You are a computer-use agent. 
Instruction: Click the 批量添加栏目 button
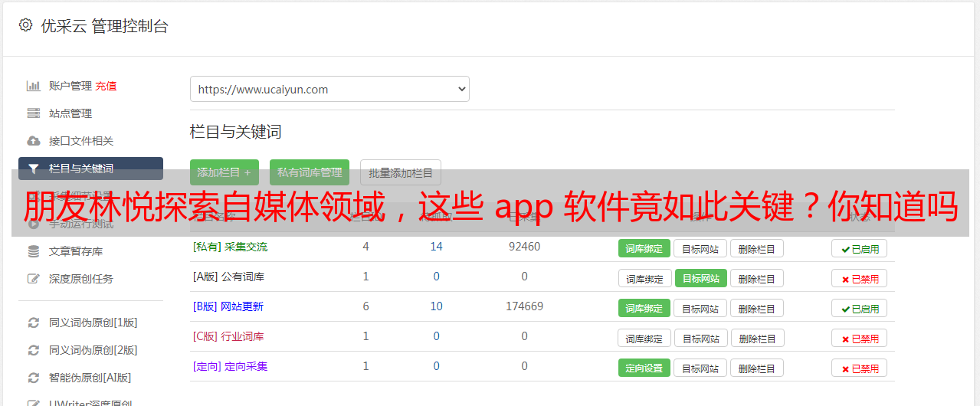(401, 172)
